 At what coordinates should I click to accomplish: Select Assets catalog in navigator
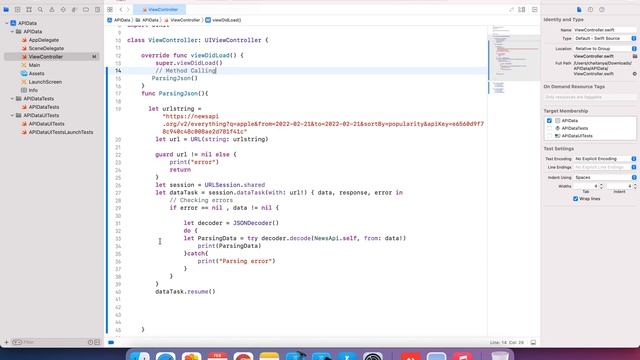coord(36,73)
